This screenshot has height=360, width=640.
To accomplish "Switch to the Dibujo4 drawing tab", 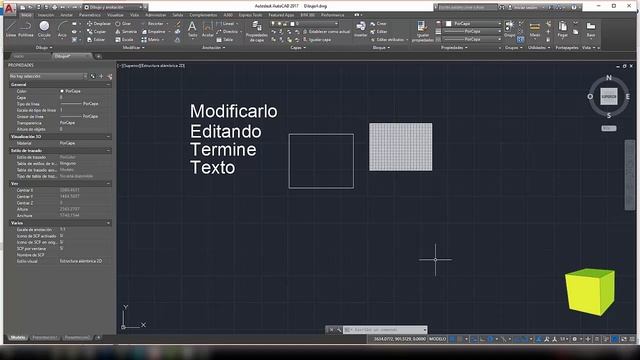I will [x=72, y=56].
